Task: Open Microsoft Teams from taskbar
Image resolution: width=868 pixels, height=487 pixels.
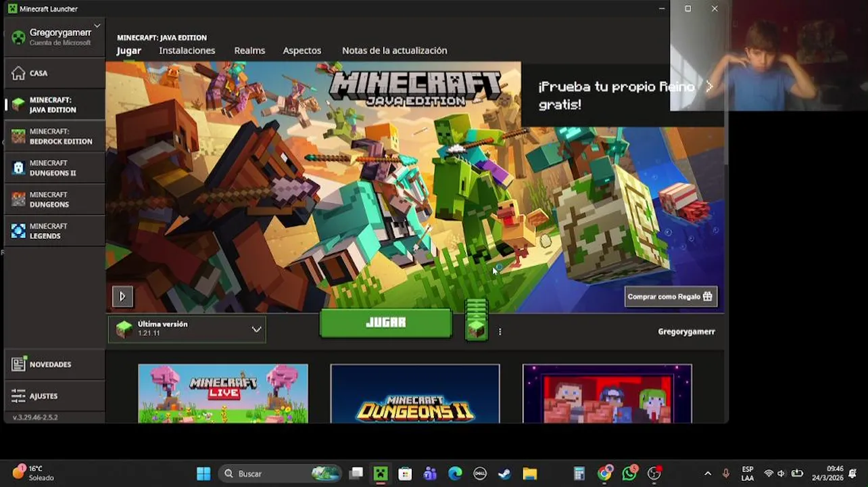Action: click(430, 473)
